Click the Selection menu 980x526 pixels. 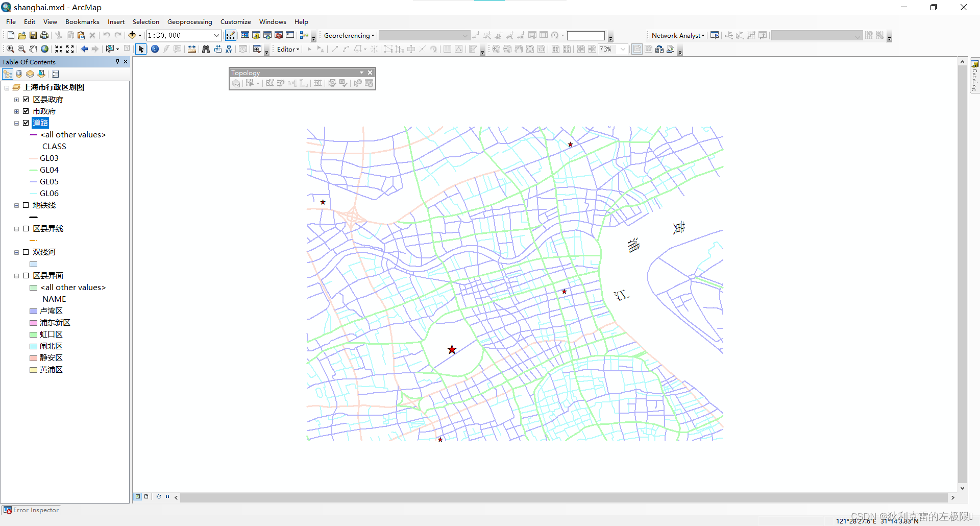click(x=146, y=21)
